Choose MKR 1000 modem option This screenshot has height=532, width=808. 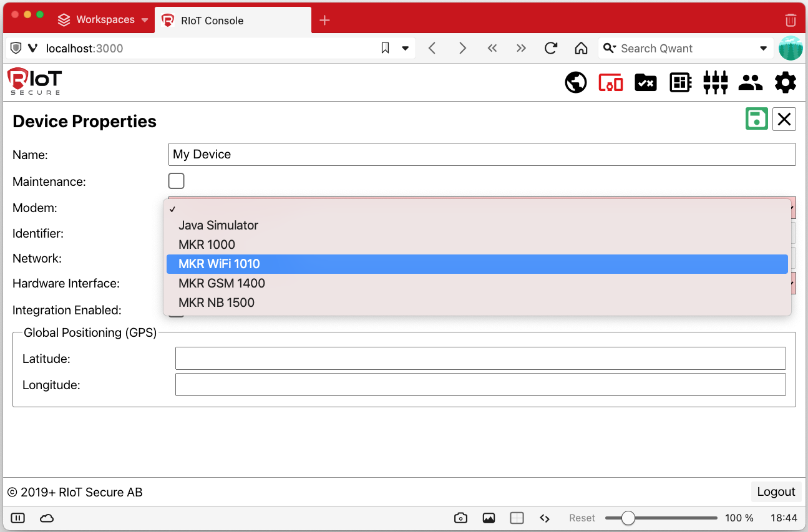click(x=207, y=244)
